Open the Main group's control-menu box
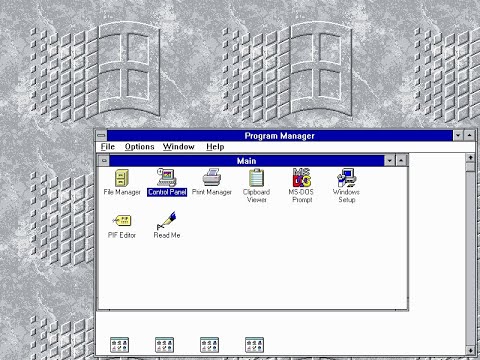 coord(104,161)
